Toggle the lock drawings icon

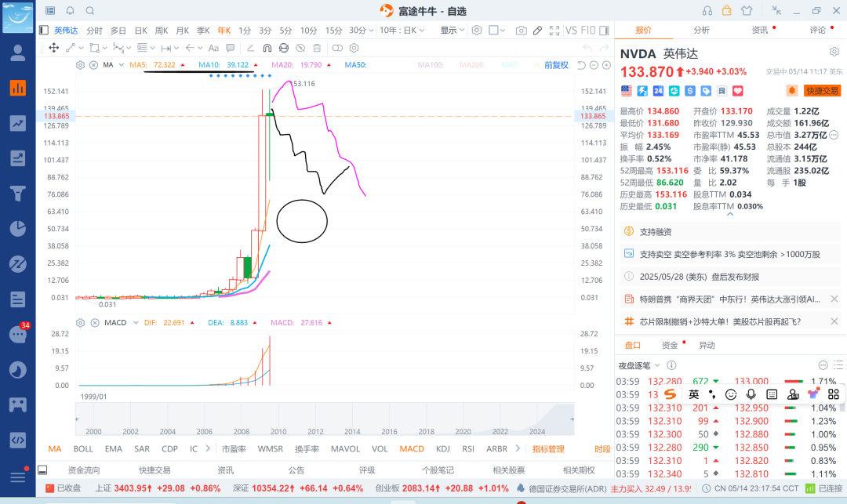click(284, 48)
